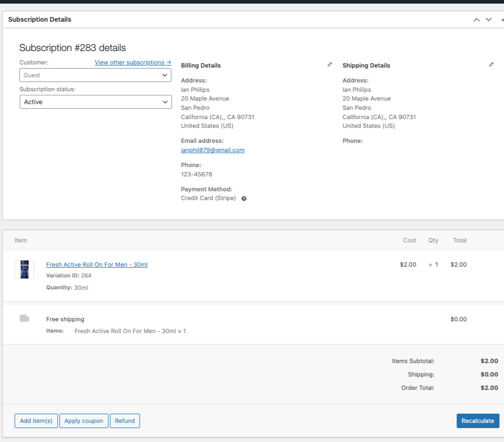Click help icon beside Credit Card (Stripe)
The image size is (504, 442).
(x=244, y=199)
